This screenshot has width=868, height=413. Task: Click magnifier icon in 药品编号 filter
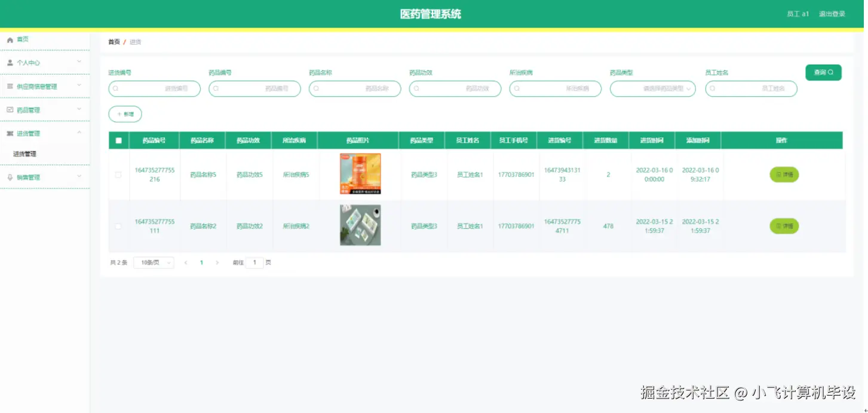click(216, 88)
